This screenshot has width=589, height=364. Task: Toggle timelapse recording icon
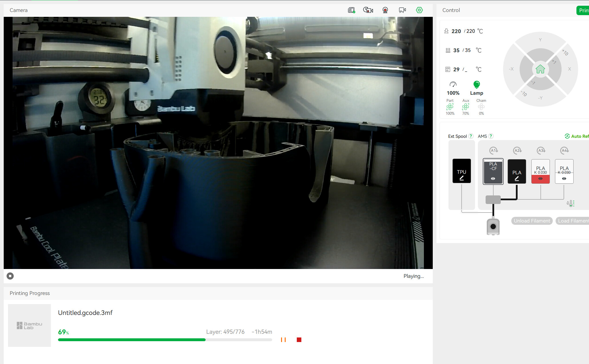tap(368, 10)
